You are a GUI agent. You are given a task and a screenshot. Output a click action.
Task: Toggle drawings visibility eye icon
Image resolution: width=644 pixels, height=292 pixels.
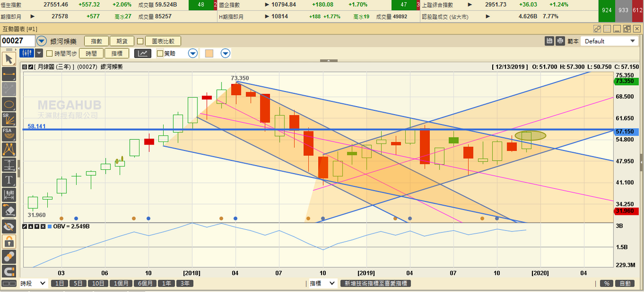[9, 226]
